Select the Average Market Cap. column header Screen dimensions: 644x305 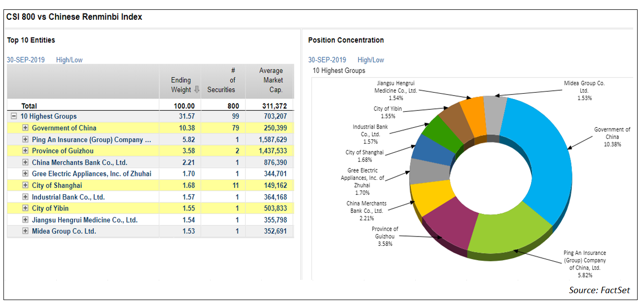(271, 80)
